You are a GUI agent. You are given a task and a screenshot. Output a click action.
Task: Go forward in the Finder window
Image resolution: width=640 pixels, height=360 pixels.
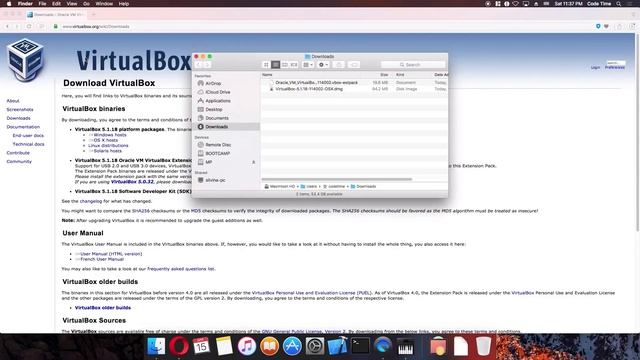point(207,64)
